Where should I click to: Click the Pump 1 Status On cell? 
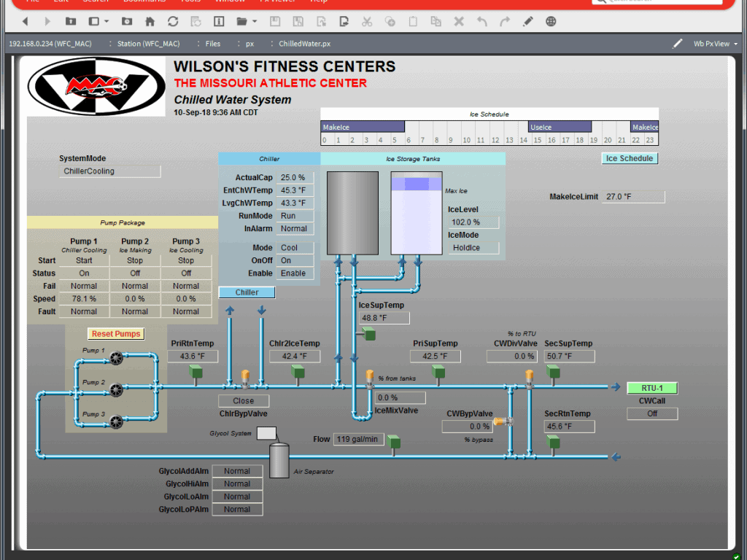[84, 273]
